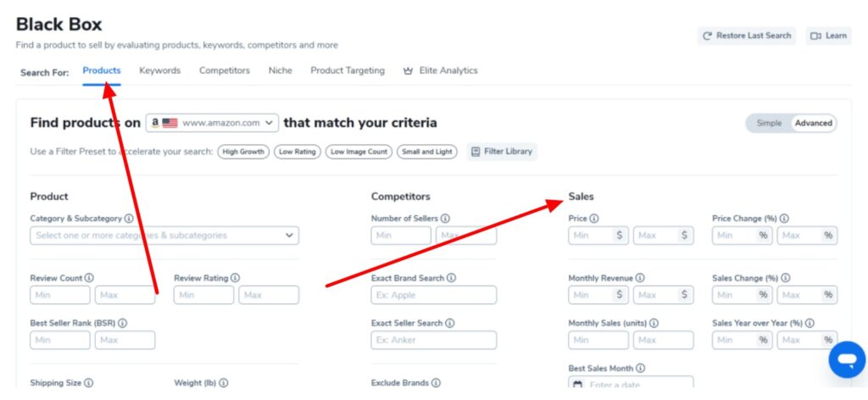The image size is (868, 400).
Task: Click the info icon beside Review Count
Action: (x=89, y=278)
